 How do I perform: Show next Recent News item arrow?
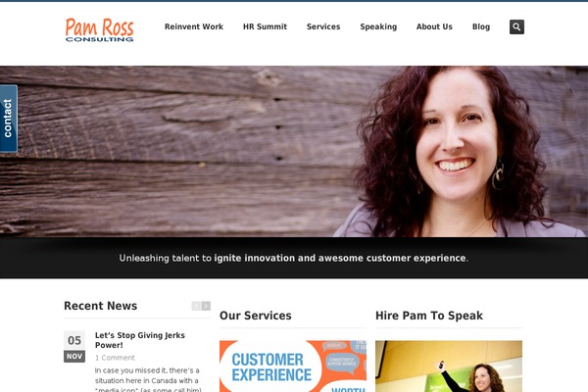click(206, 306)
